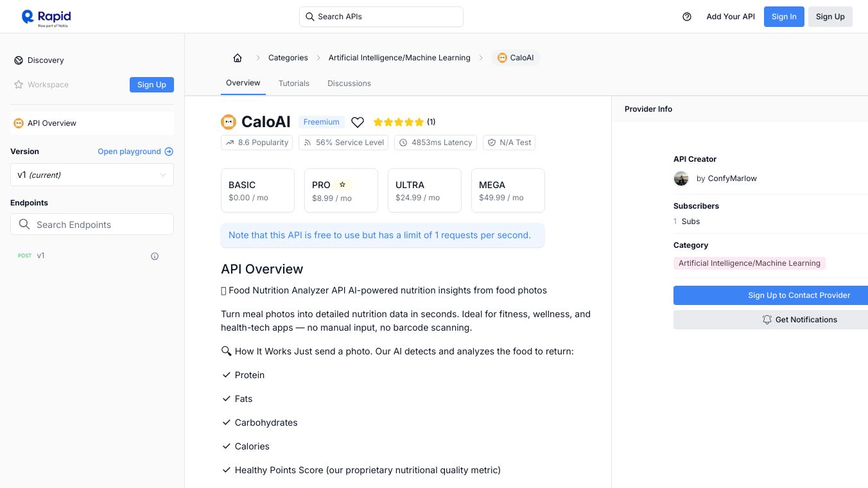Screen dimensions: 868x488
Task: Open the help question mark icon
Action: click(687, 17)
